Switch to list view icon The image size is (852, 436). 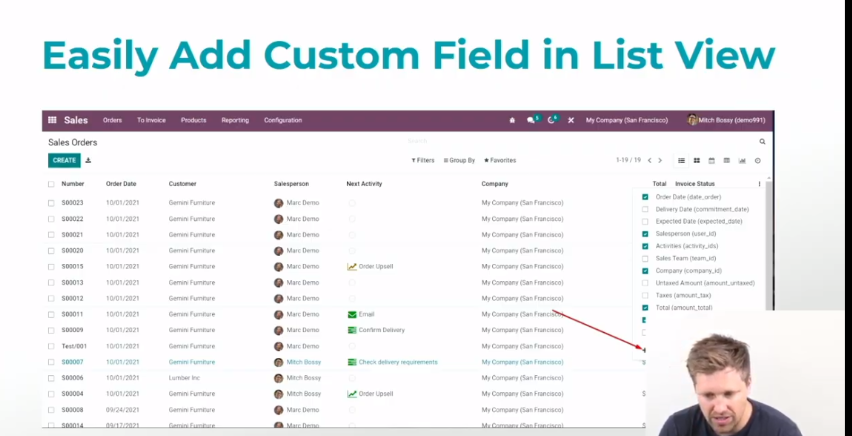681,160
